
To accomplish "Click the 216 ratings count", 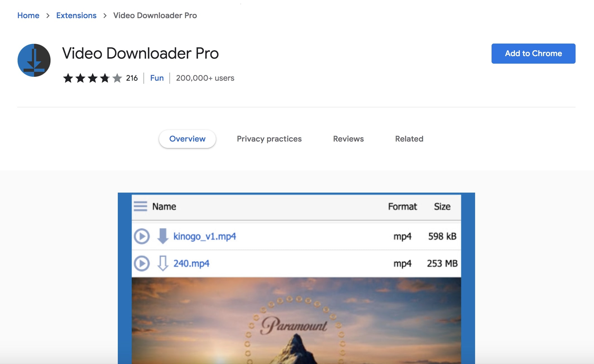I will 131,78.
